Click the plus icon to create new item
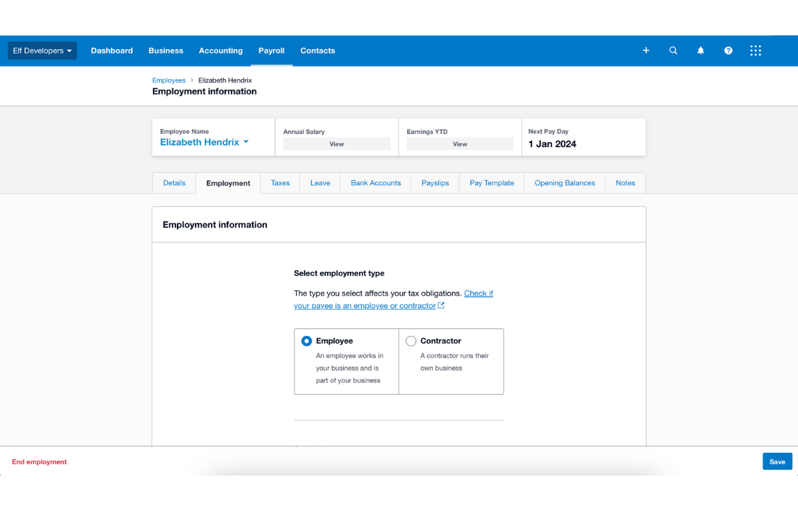Viewport: 798px width, 532px height. click(645, 50)
